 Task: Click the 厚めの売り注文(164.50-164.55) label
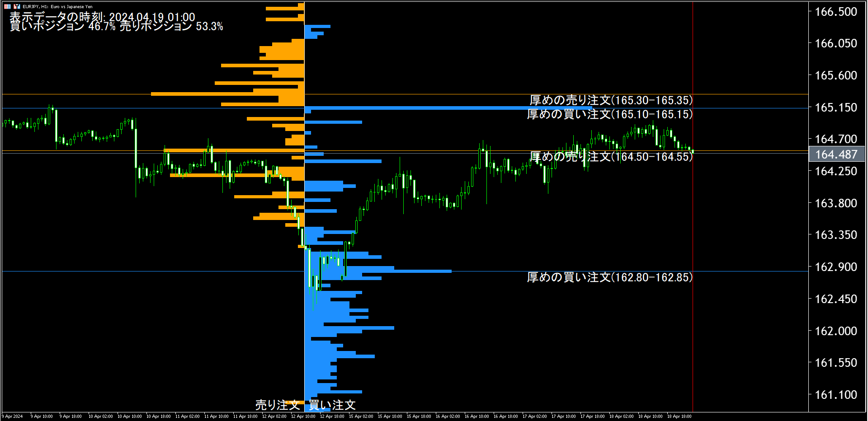[611, 156]
